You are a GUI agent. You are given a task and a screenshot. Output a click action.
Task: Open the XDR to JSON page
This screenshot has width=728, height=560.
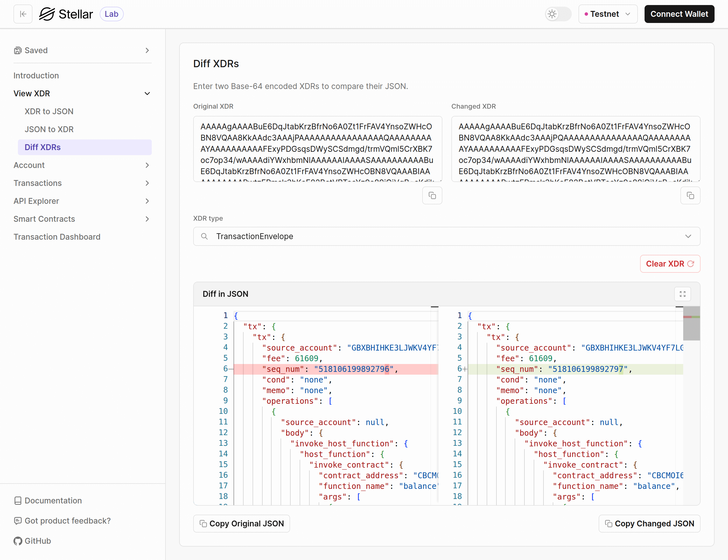click(x=49, y=111)
